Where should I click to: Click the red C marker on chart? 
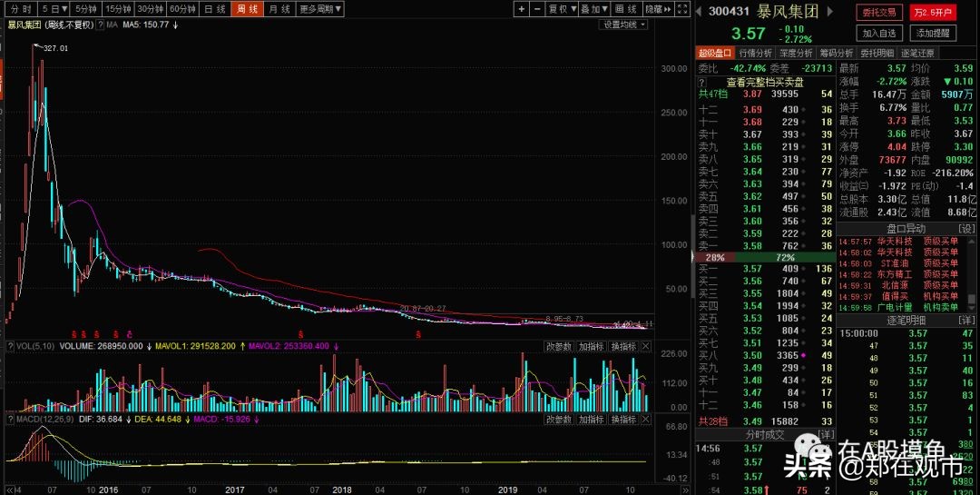tap(130, 334)
